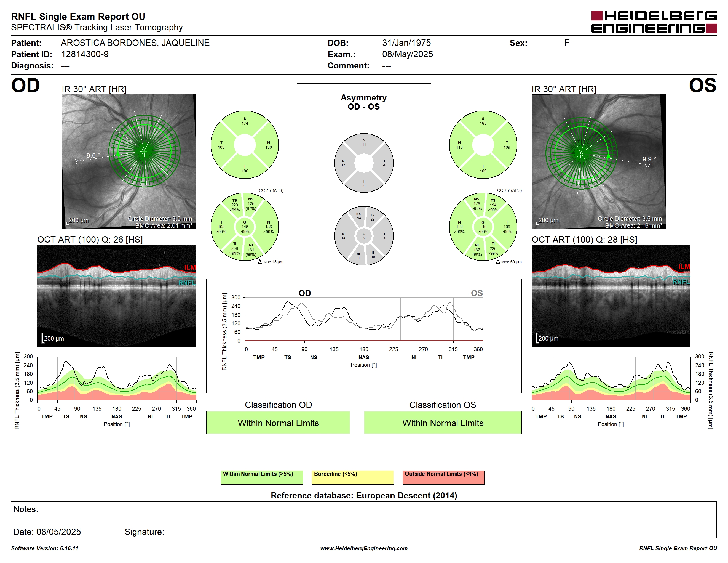Click the OD TS sector value 223

coord(235,205)
